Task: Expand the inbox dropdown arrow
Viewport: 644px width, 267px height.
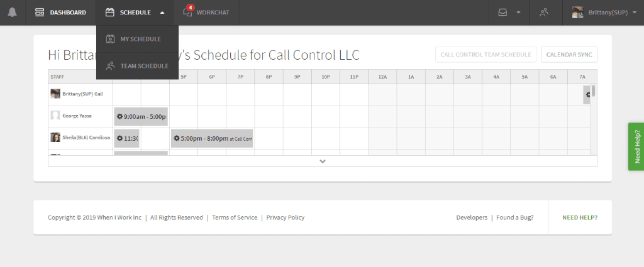Action: click(518, 13)
